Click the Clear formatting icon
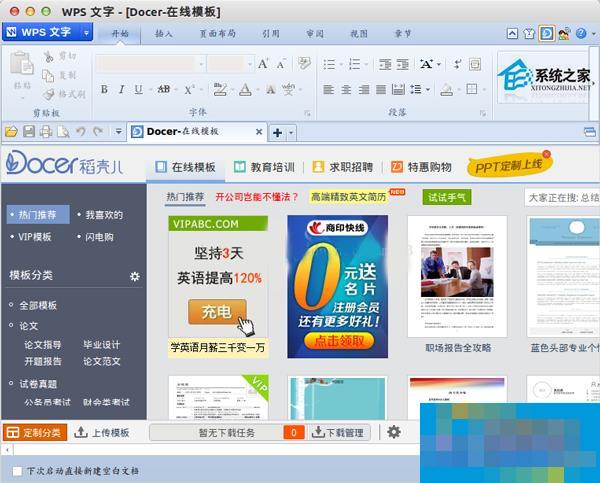 [305, 63]
